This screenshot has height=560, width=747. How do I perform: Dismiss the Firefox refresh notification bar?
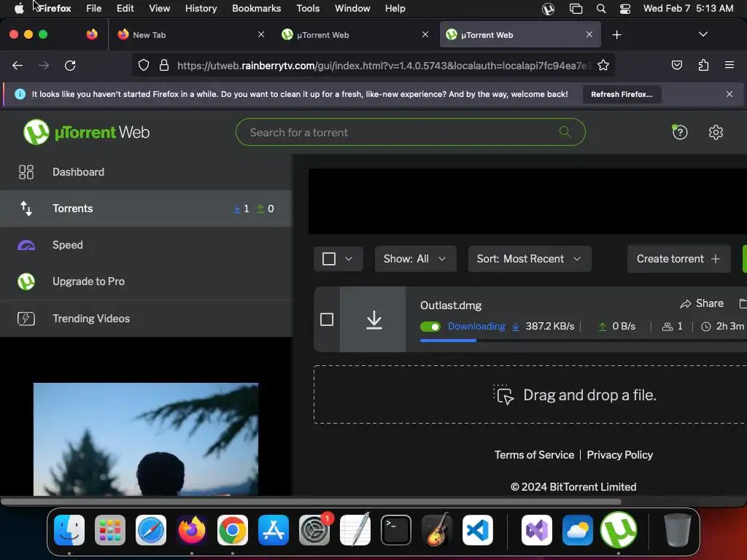point(729,94)
